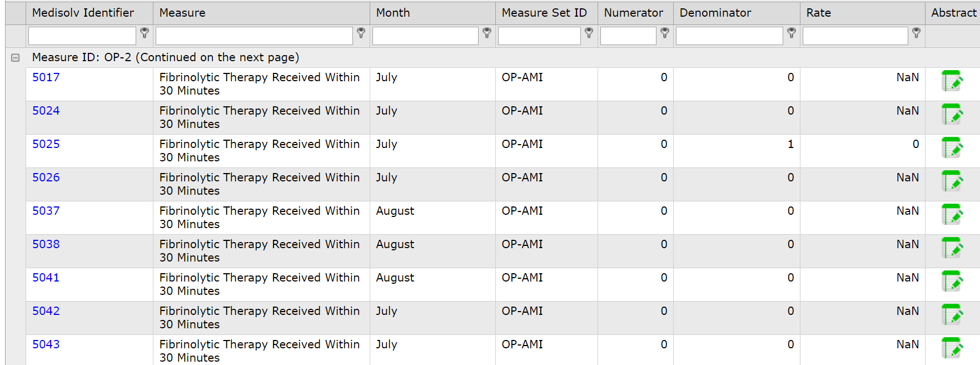
Task: Sort by Rate column header
Action: [x=818, y=13]
